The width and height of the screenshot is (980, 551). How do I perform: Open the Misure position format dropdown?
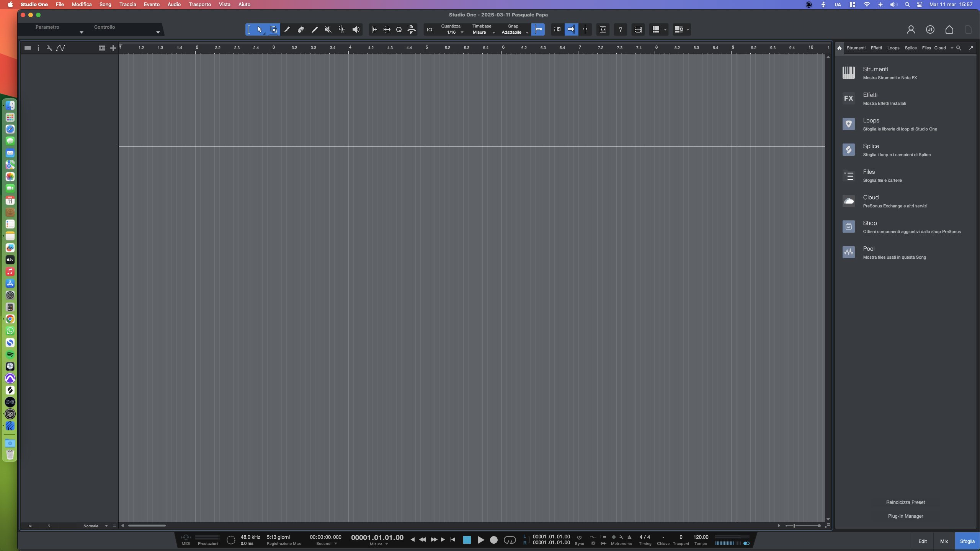(x=379, y=544)
